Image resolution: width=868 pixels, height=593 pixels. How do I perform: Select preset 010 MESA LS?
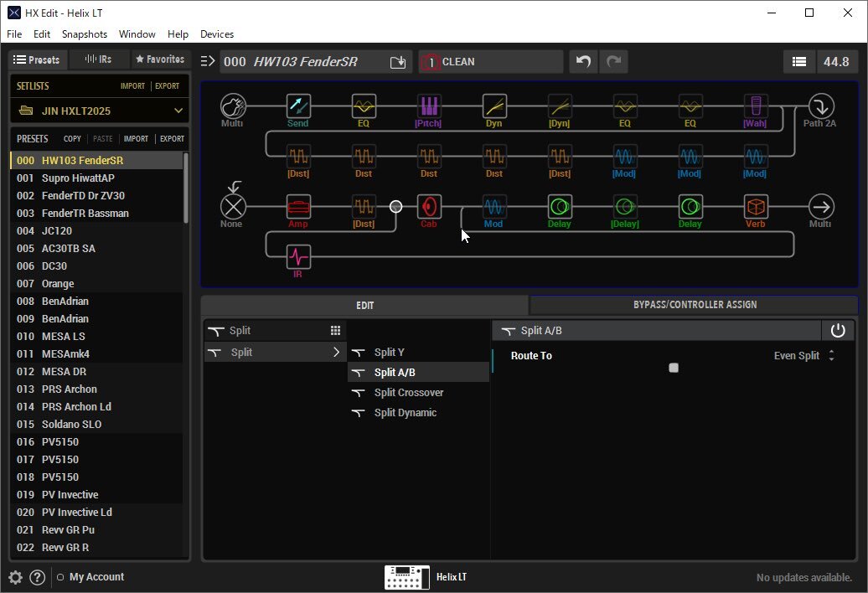coord(63,336)
